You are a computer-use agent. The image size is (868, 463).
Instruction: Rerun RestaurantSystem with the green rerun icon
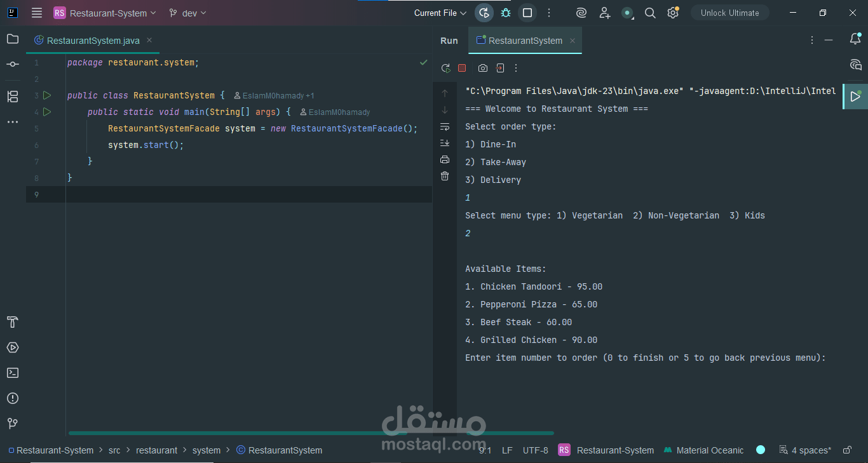[x=445, y=68]
